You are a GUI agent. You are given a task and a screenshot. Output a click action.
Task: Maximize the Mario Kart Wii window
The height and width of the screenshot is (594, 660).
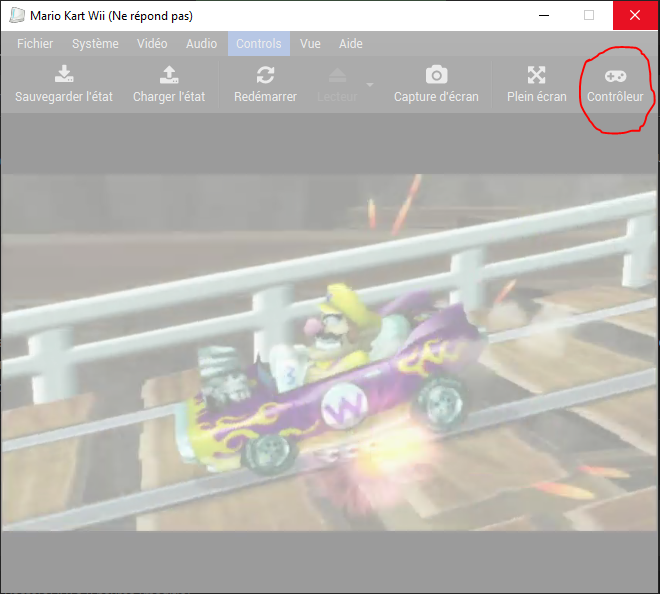point(589,16)
